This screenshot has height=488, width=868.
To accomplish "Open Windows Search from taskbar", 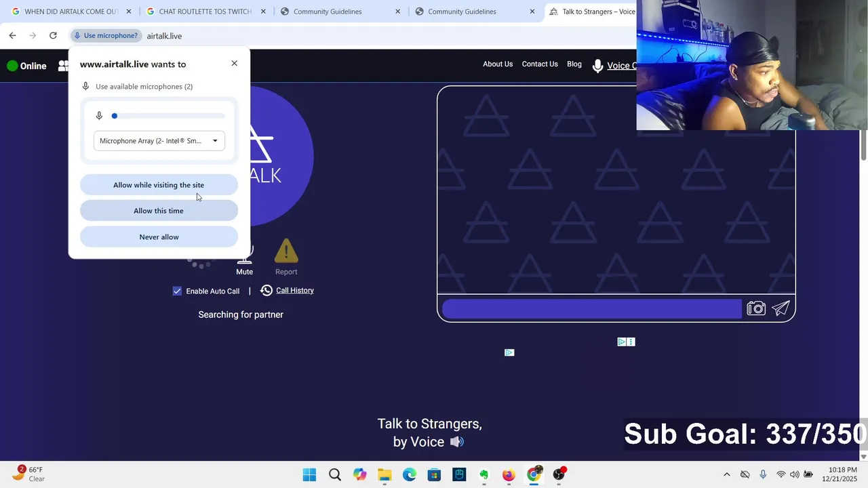I will [x=334, y=474].
